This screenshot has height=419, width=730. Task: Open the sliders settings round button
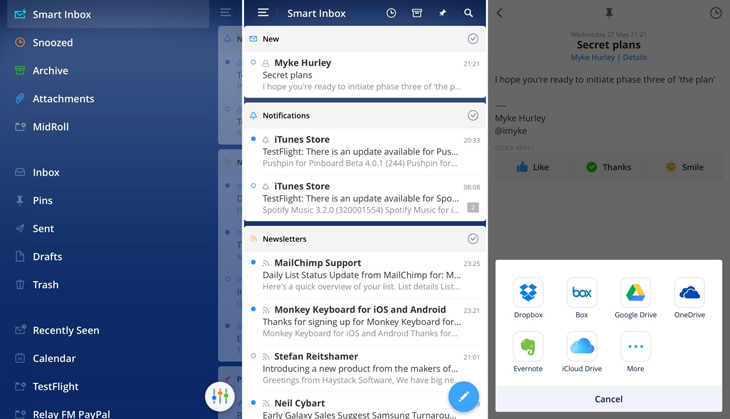point(220,397)
